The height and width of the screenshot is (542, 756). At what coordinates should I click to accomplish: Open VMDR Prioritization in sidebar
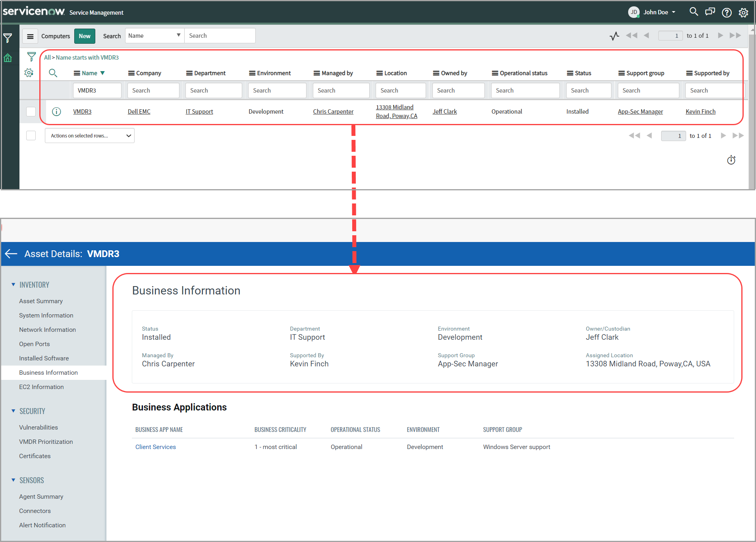point(46,442)
